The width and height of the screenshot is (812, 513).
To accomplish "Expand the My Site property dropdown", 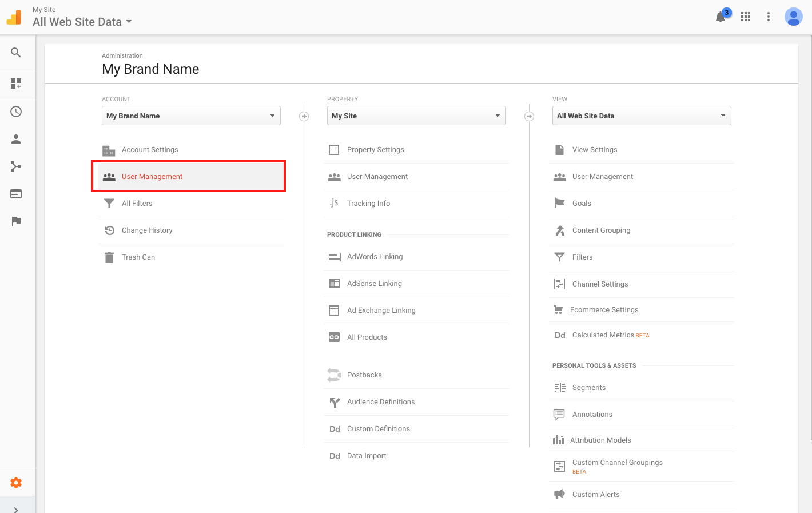I will coord(416,116).
